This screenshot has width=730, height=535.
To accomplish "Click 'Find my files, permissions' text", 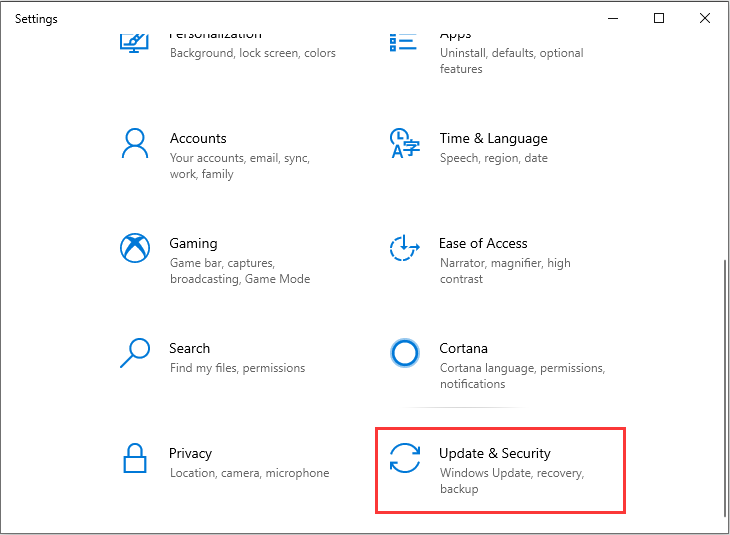I will (237, 368).
